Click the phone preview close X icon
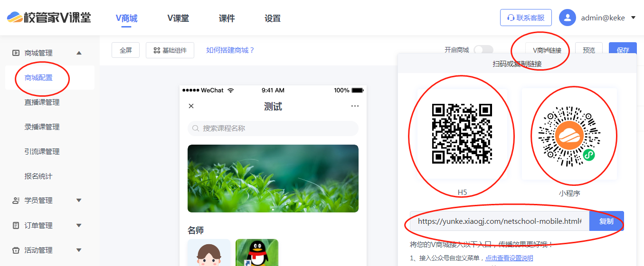 pos(191,106)
